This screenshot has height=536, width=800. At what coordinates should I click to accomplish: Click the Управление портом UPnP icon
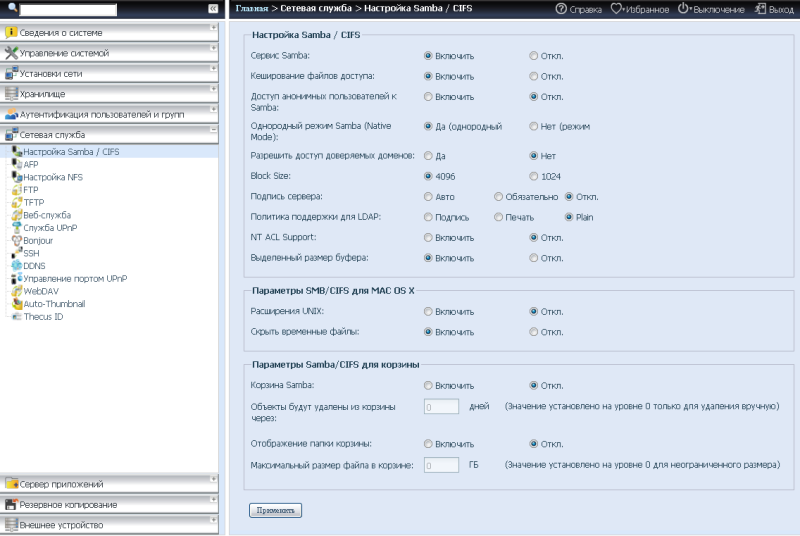17,278
